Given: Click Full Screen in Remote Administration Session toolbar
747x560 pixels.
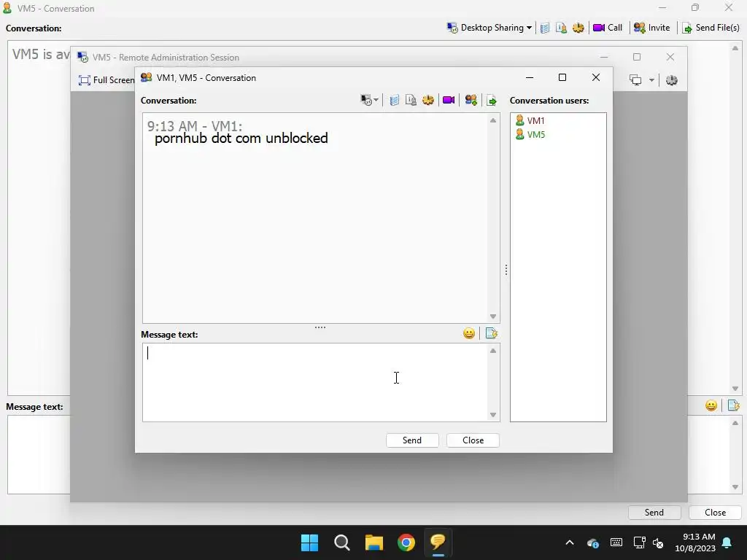Looking at the screenshot, I should (x=107, y=80).
